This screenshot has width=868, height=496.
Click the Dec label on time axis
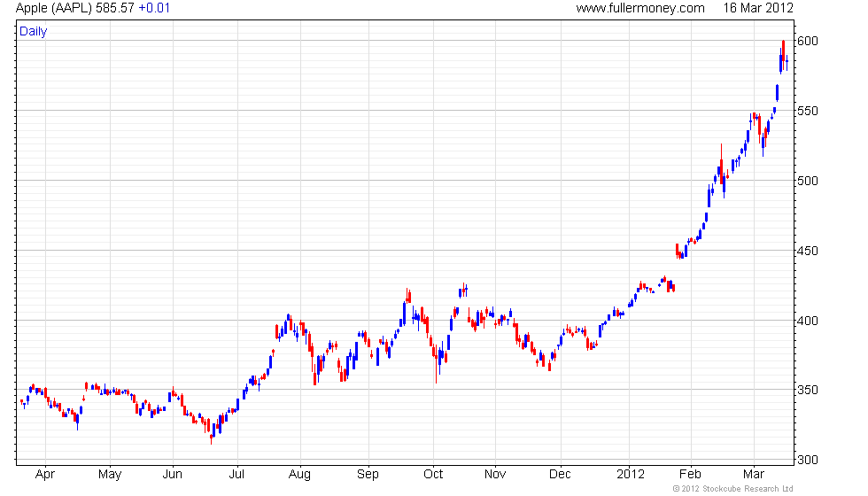coord(560,475)
